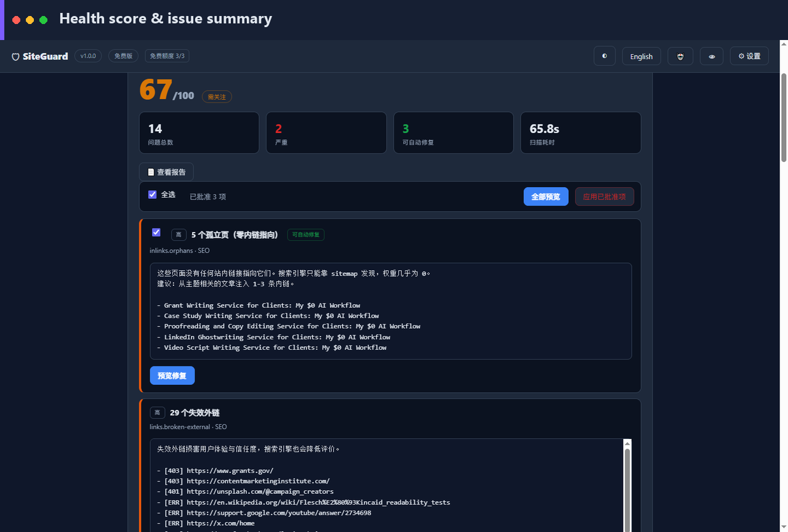
Task: Click the 需关注 status badge
Action: 217,97
